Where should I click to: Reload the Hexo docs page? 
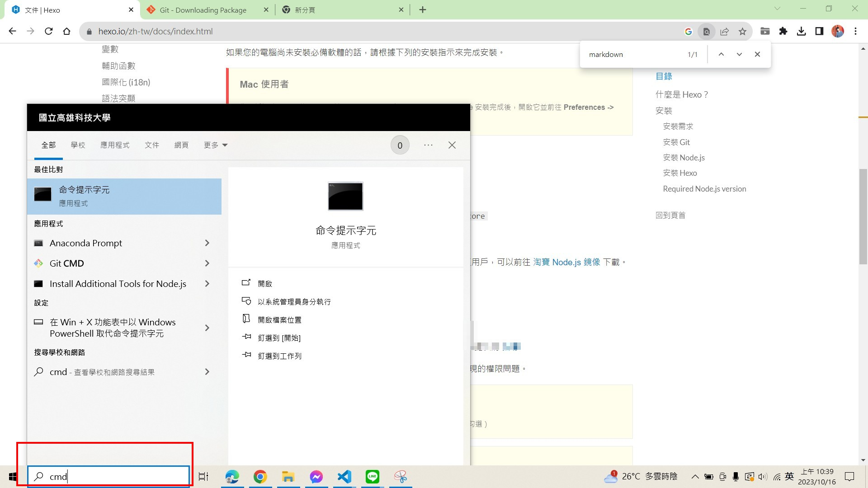[49, 31]
